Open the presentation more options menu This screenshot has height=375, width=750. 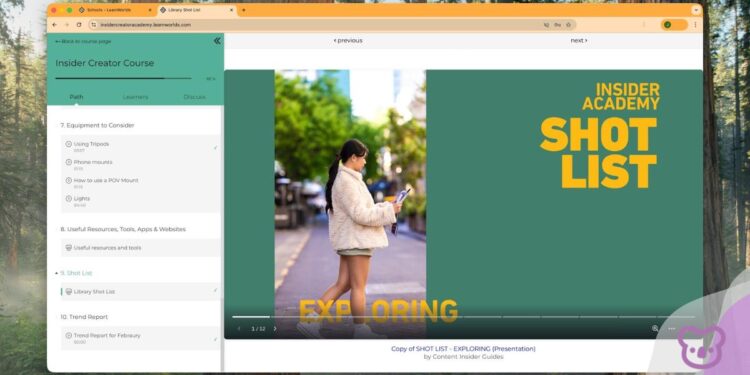tap(672, 329)
